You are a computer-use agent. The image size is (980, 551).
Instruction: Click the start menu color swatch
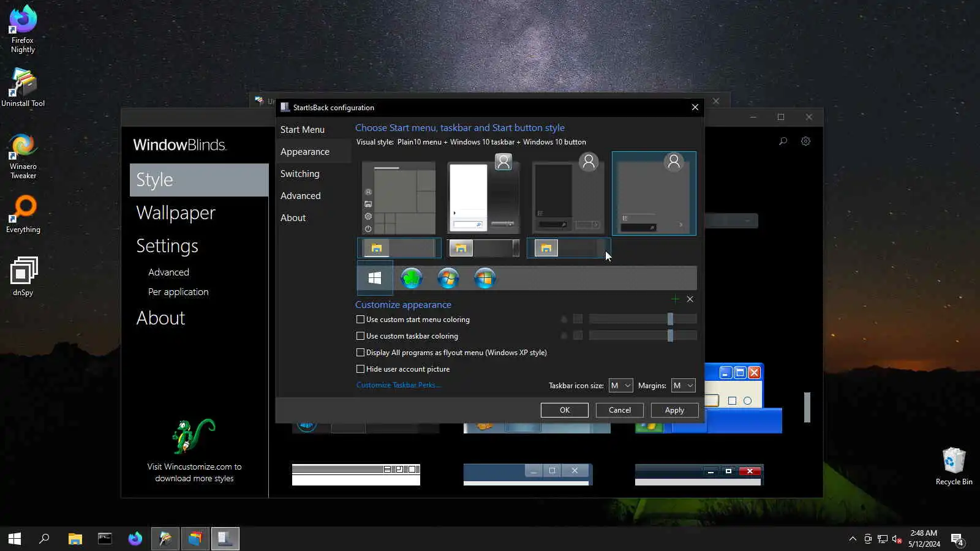point(578,319)
